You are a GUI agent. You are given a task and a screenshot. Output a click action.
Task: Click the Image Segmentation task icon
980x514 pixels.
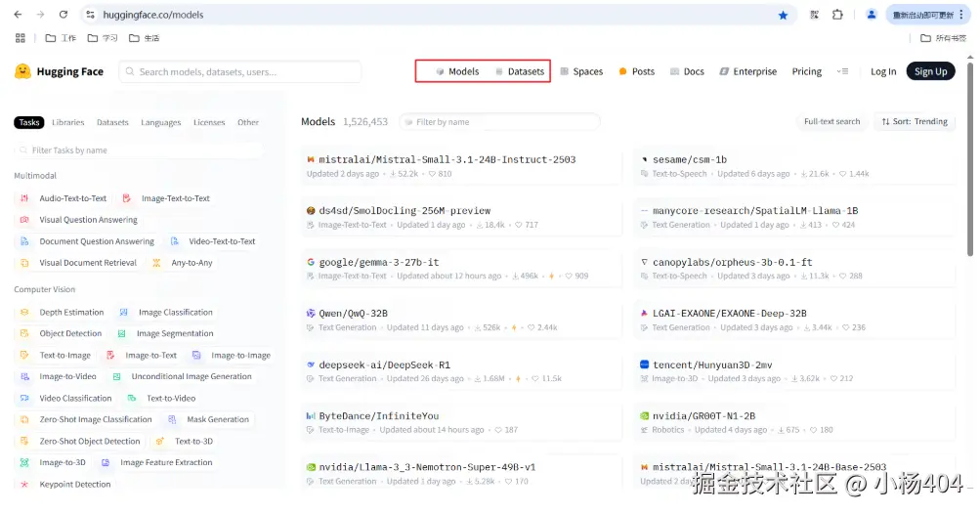click(122, 333)
